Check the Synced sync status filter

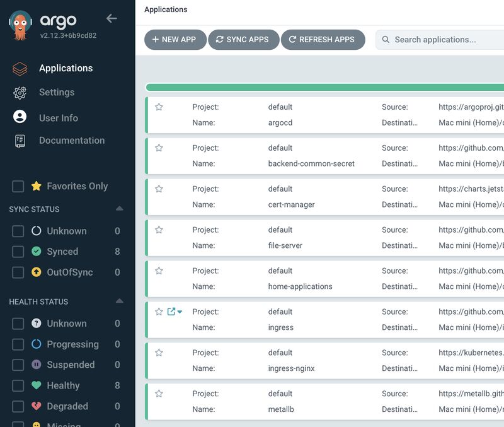coord(18,252)
